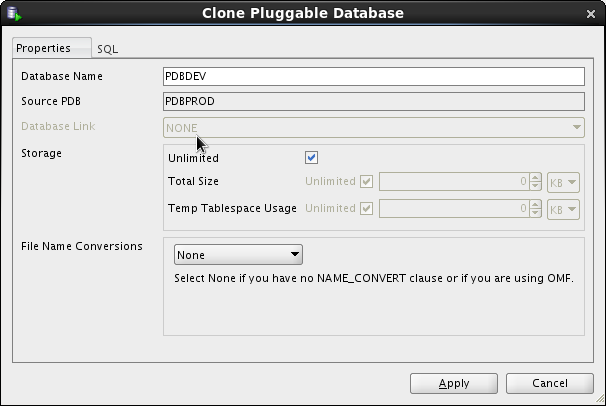Toggle the Storage Unlimited checkbox
Image resolution: width=606 pixels, height=406 pixels.
click(x=311, y=158)
